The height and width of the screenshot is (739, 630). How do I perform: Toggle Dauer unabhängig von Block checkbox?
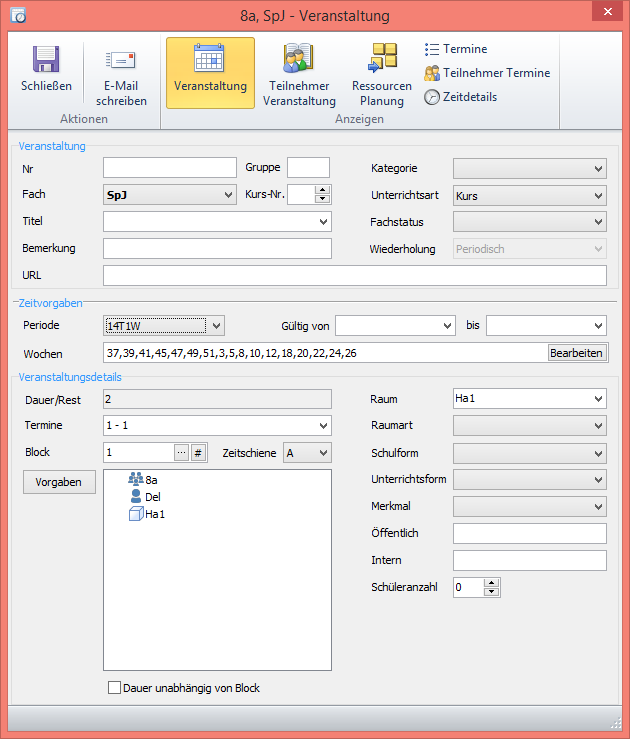tap(115, 688)
